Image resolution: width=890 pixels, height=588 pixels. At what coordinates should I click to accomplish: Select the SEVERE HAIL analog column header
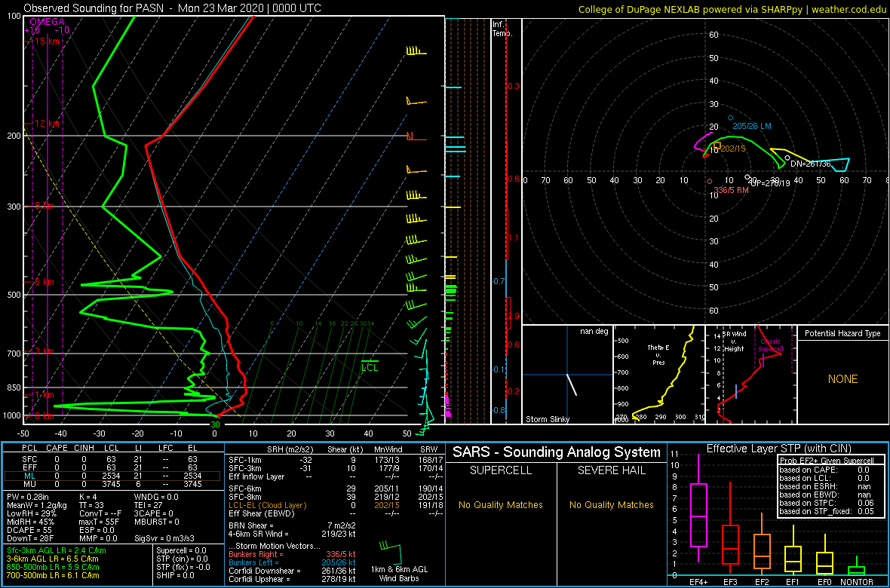[612, 470]
